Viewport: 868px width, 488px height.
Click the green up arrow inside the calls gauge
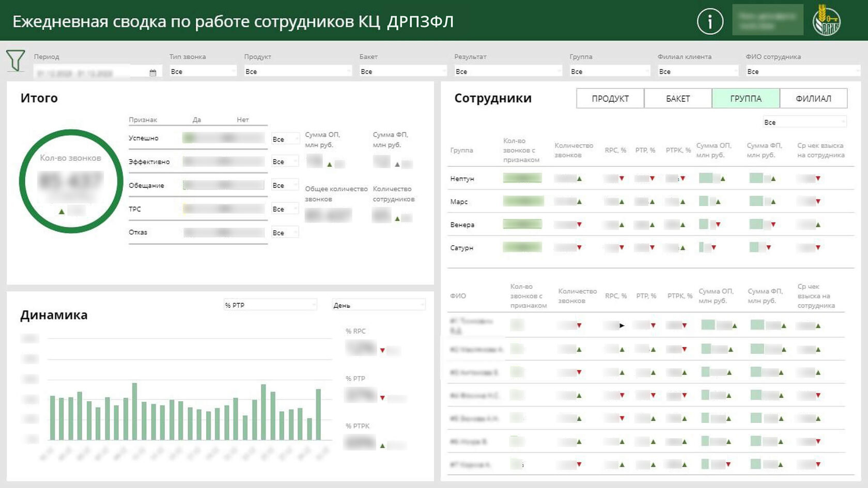click(61, 211)
